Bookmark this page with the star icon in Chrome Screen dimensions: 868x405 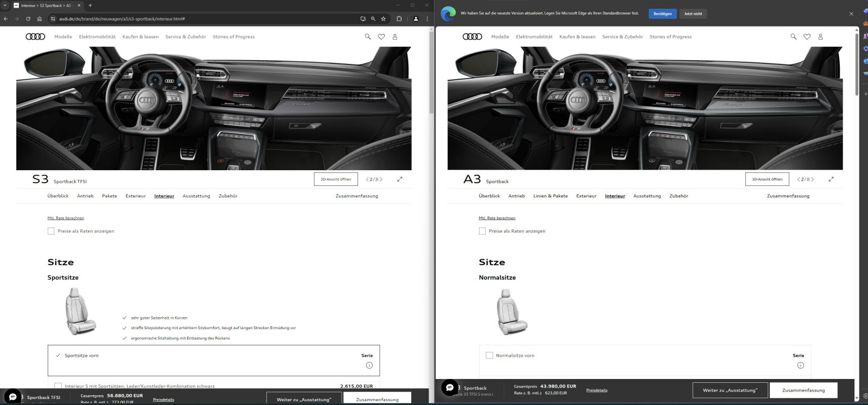(x=384, y=18)
